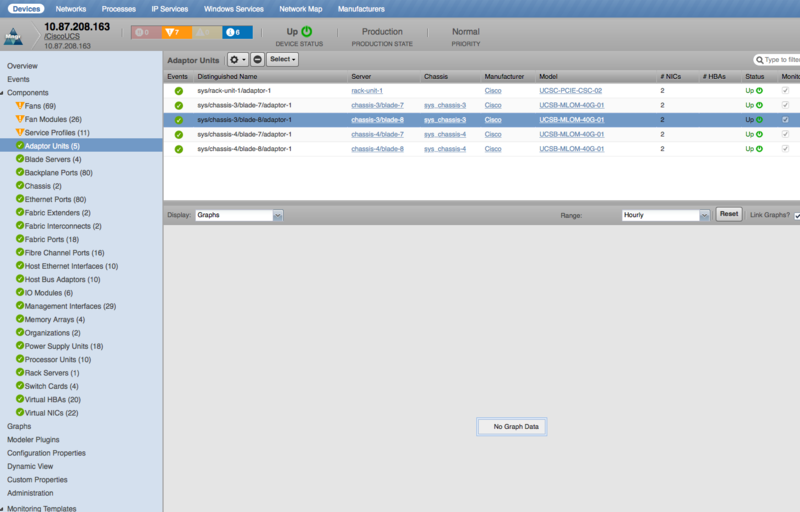Click the green check icon beside Switch Cards (4)

(20, 386)
